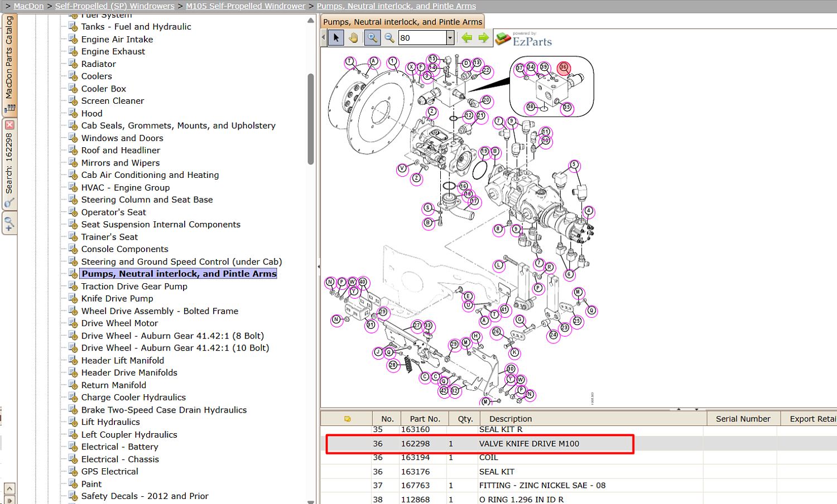This screenshot has height=504, width=837.
Task: Open the new search tab icon
Action: click(x=9, y=224)
